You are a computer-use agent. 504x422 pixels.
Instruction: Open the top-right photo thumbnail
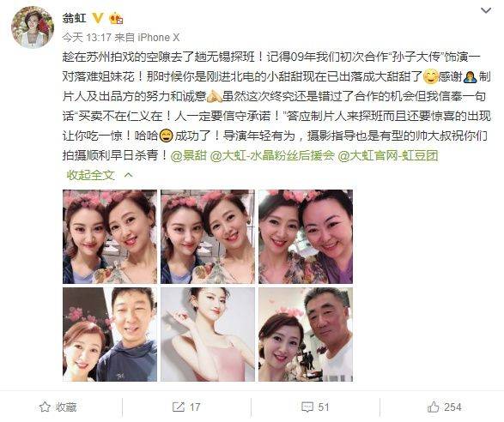[306, 237]
